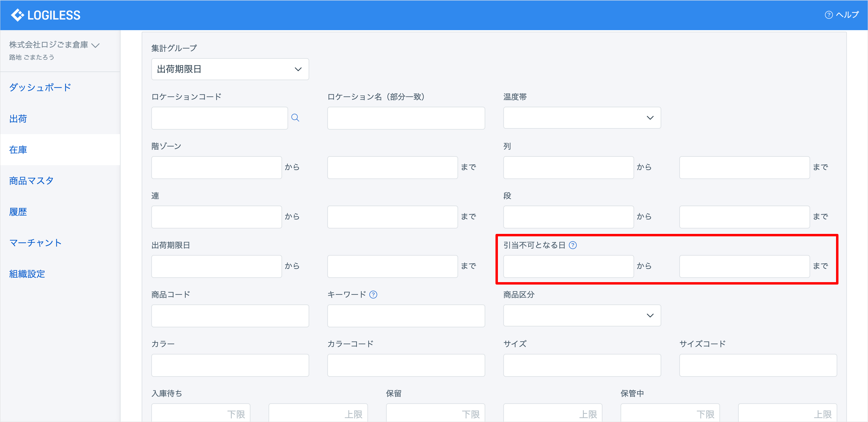Go to ダッシュボード in the sidebar

point(40,88)
